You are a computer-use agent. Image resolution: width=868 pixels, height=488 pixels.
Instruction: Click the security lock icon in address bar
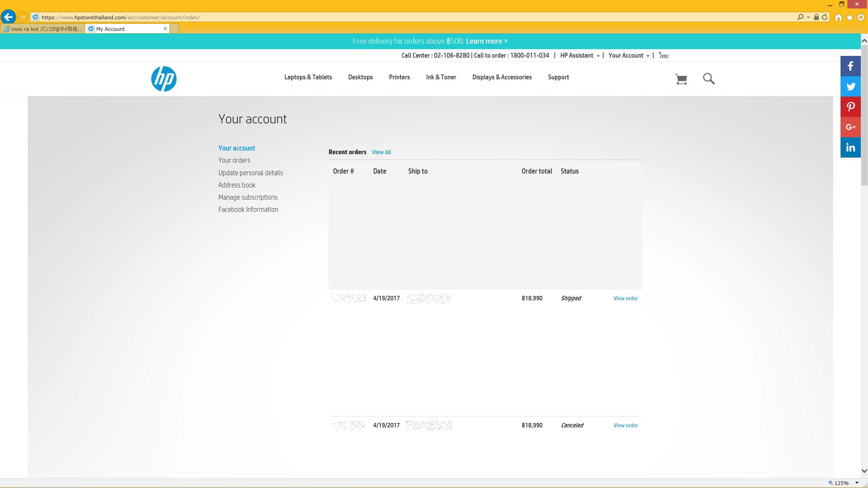[x=816, y=17]
